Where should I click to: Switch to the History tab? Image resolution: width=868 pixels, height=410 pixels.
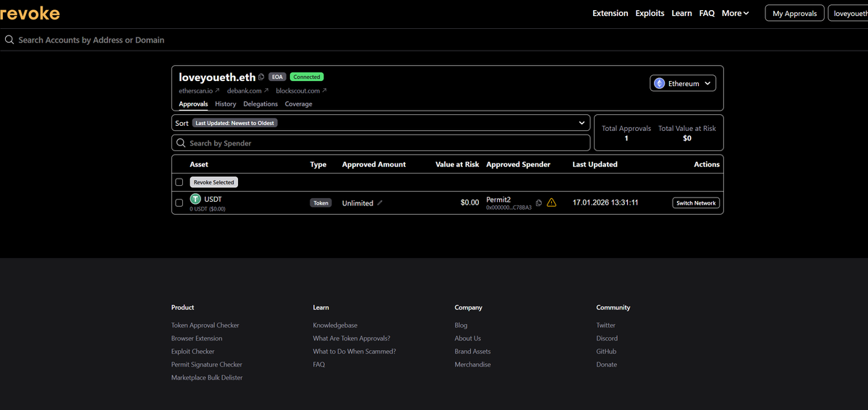(x=226, y=104)
